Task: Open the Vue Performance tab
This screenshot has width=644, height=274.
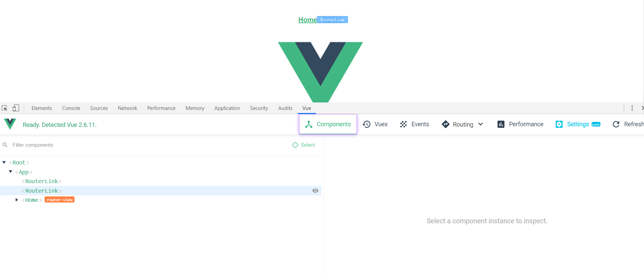Action: [520, 124]
